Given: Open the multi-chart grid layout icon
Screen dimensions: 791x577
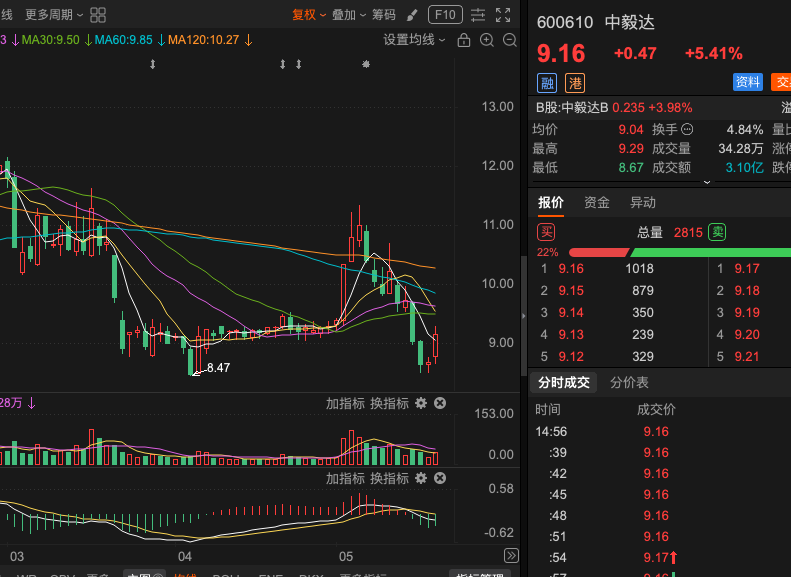Looking at the screenshot, I should (x=98, y=15).
